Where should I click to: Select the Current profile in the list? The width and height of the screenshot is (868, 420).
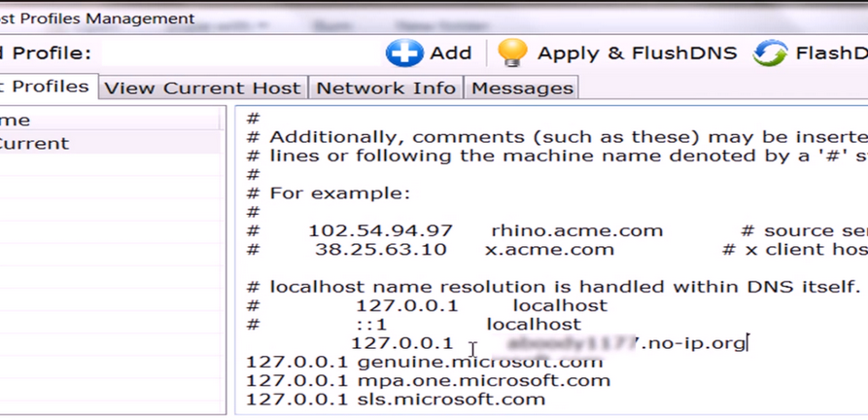(x=39, y=143)
